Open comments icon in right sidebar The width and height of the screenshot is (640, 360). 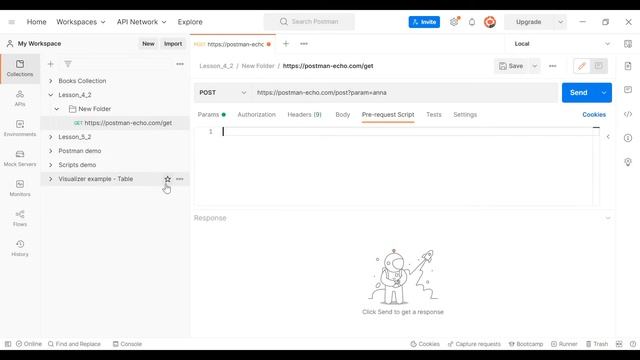click(x=628, y=90)
